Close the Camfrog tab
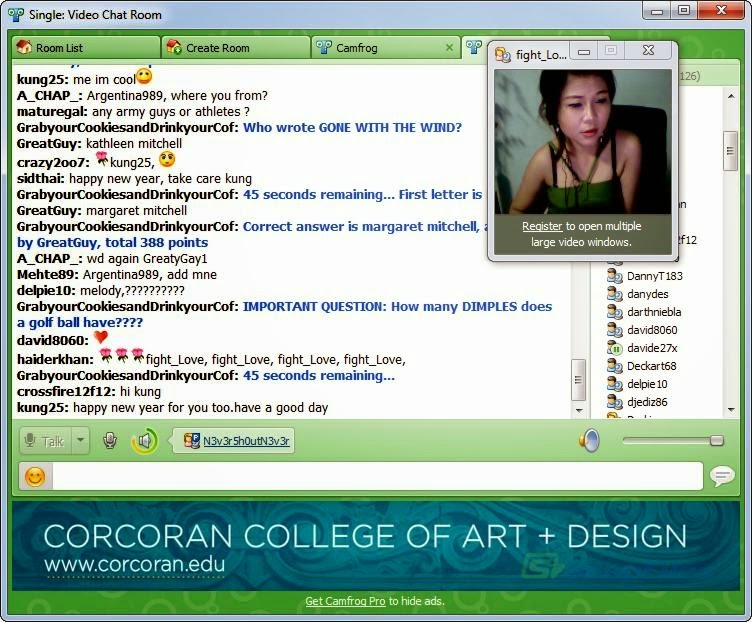The height and width of the screenshot is (622, 752). 449,47
